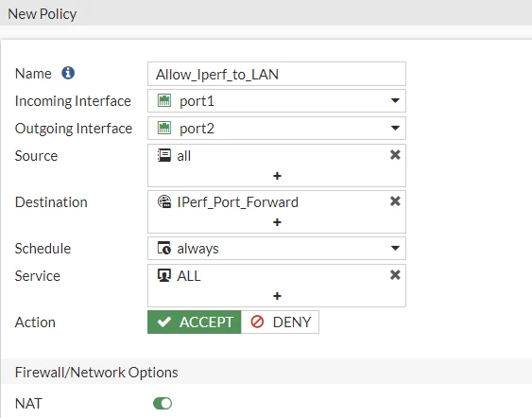532x418 pixels.
Task: Remove IPerf_Port_Forward from Destination
Action: 395,201
